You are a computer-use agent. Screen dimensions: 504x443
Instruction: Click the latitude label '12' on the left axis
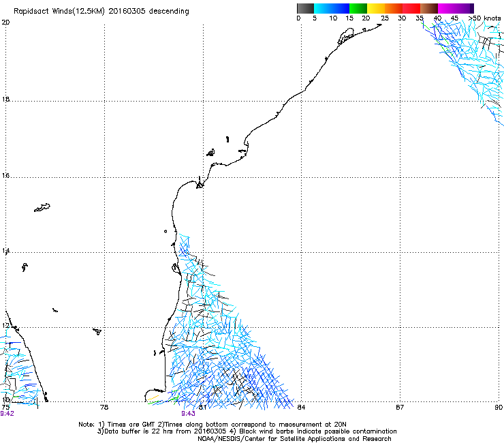click(5, 326)
